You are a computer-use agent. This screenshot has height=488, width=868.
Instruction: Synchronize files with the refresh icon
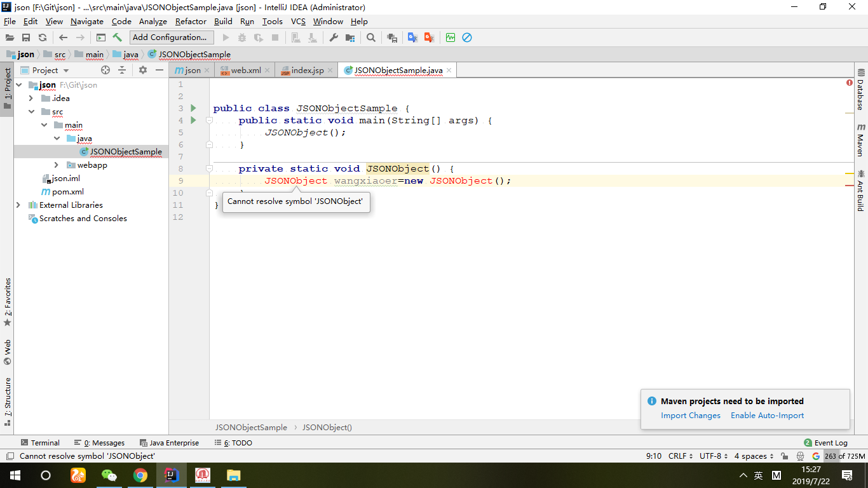42,37
